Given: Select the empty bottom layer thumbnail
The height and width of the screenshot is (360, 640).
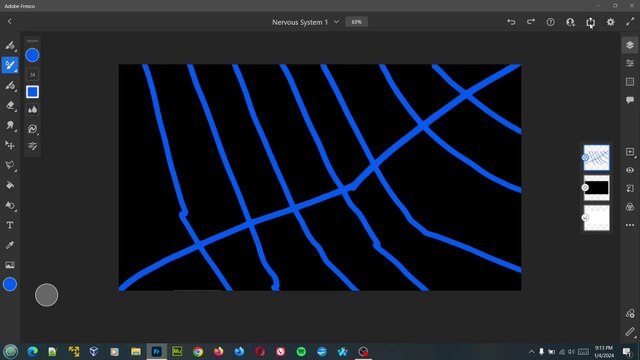Looking at the screenshot, I should point(596,218).
